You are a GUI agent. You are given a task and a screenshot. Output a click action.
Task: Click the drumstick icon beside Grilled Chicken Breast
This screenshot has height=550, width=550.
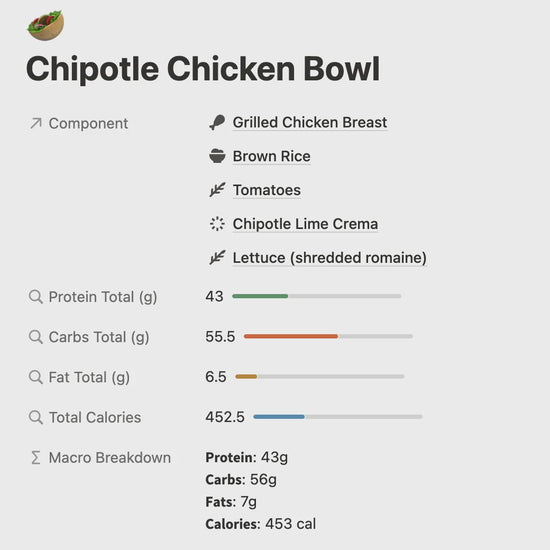(x=217, y=122)
